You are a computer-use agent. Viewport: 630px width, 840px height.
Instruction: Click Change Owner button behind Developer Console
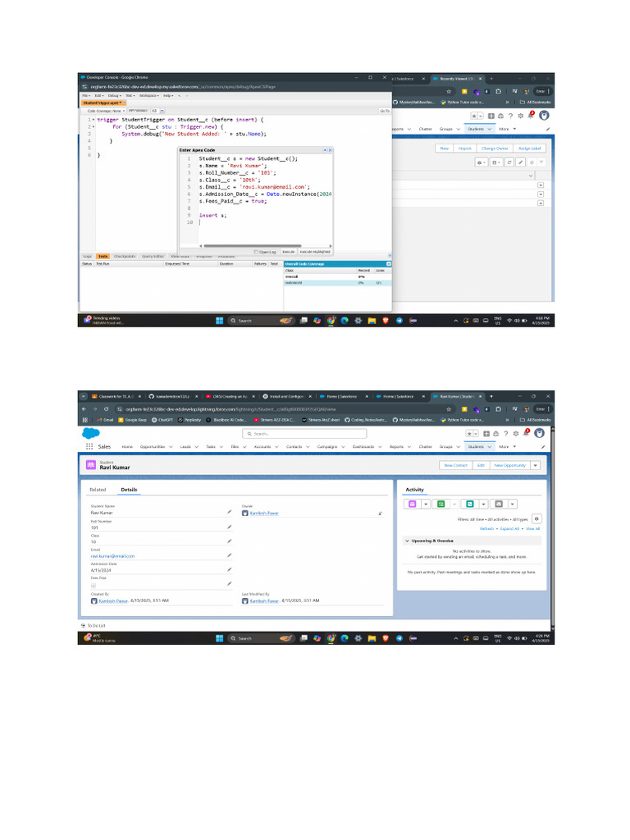495,148
